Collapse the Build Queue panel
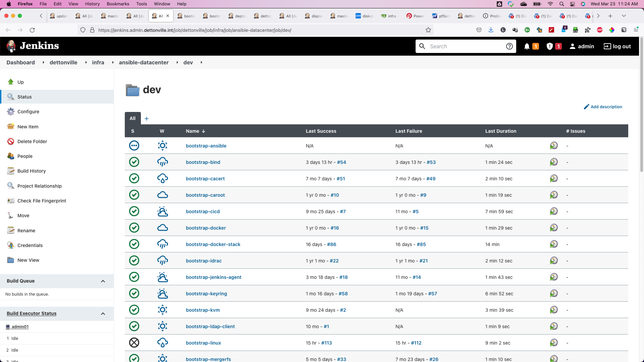This screenshot has width=644, height=362. (103, 281)
